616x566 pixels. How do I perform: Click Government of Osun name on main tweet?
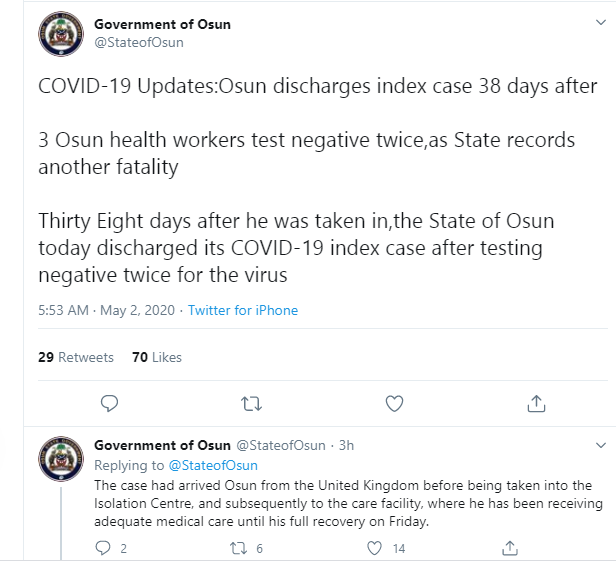click(162, 24)
